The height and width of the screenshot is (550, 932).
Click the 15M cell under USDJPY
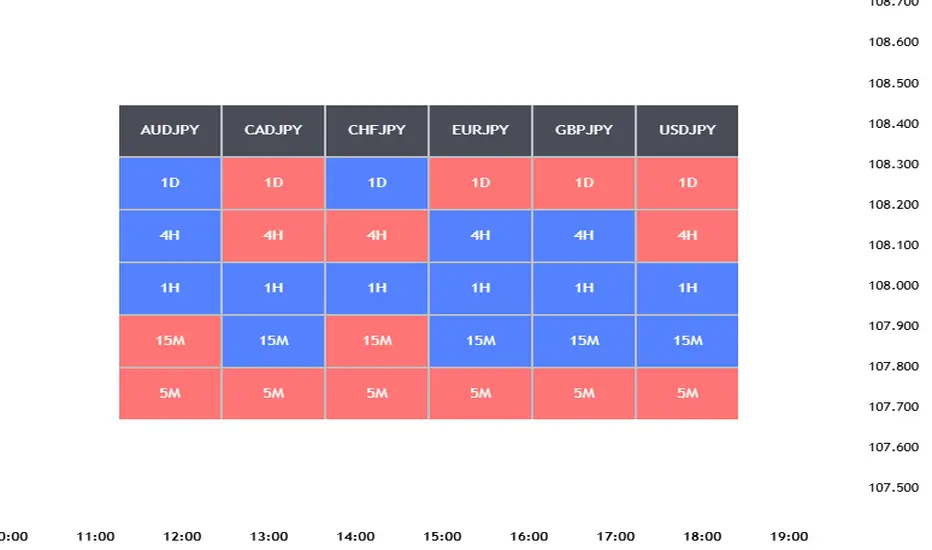(687, 341)
